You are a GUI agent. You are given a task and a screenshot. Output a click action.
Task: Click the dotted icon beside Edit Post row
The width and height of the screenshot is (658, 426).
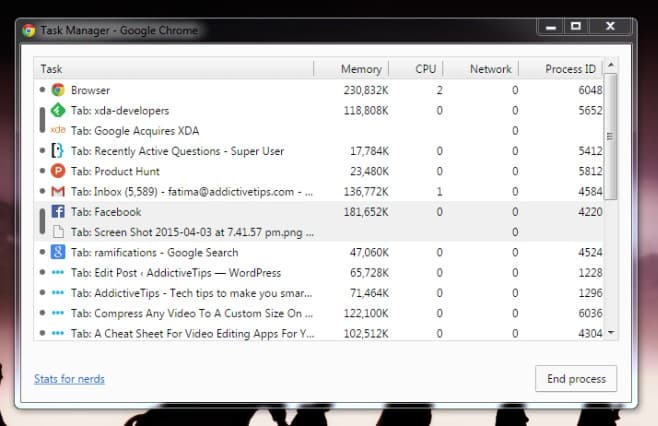[x=58, y=272]
